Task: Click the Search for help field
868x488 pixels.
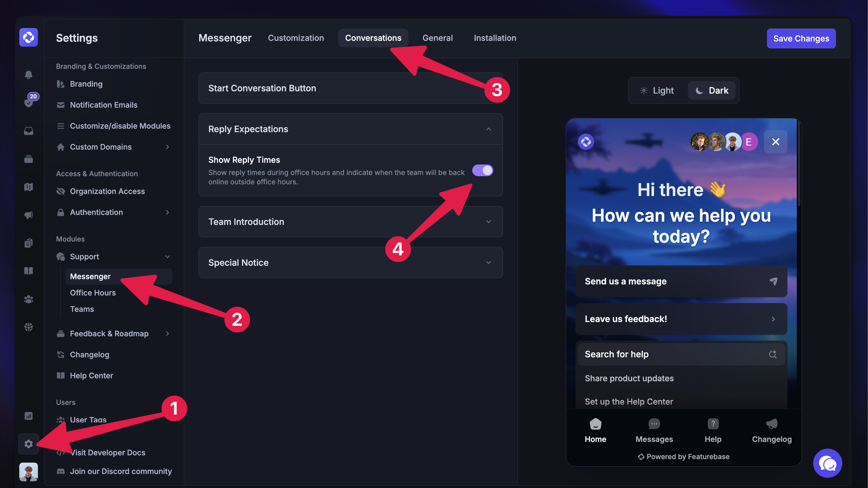Action: 681,354
